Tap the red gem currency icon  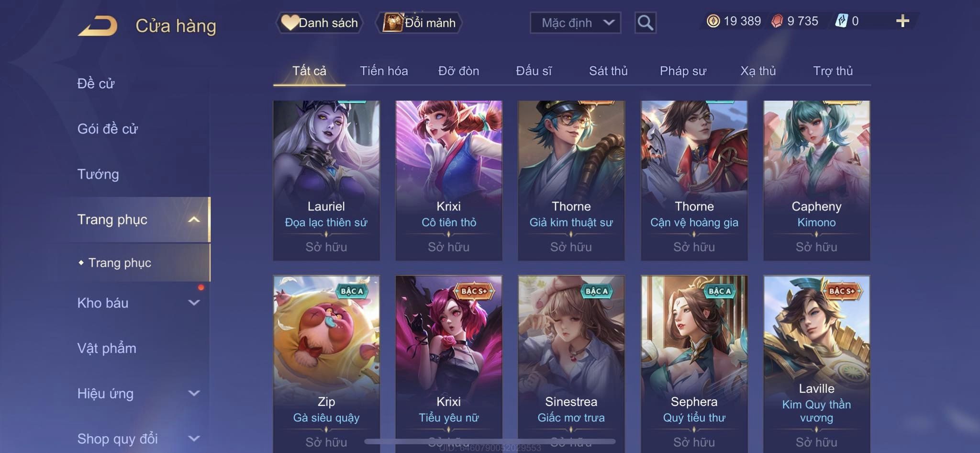click(777, 21)
